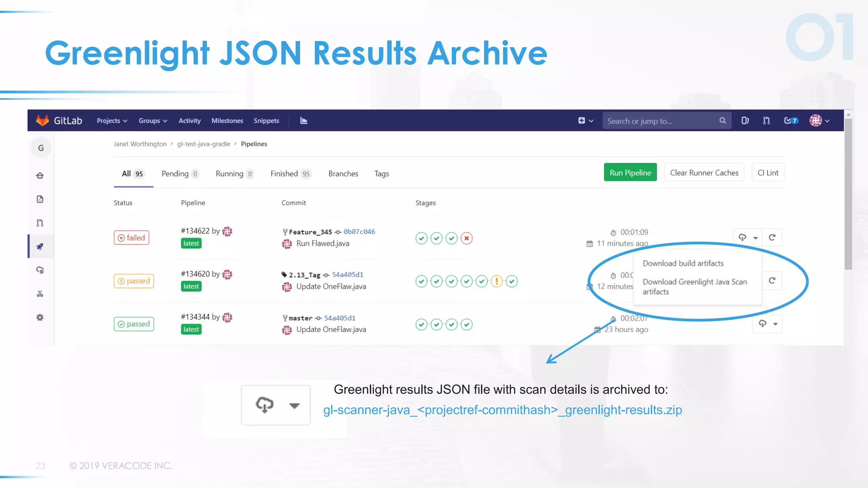Image resolution: width=868 pixels, height=488 pixels.
Task: Switch to the Pending tab
Action: click(180, 174)
